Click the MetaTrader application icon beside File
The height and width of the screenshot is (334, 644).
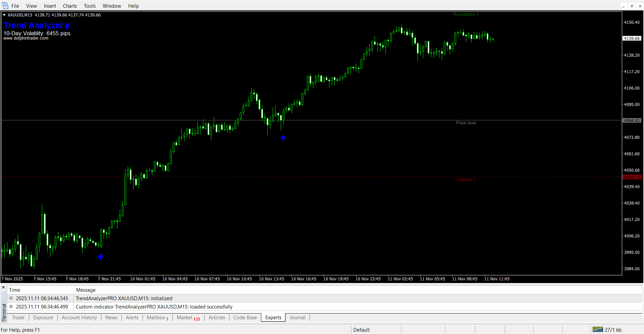coord(5,6)
